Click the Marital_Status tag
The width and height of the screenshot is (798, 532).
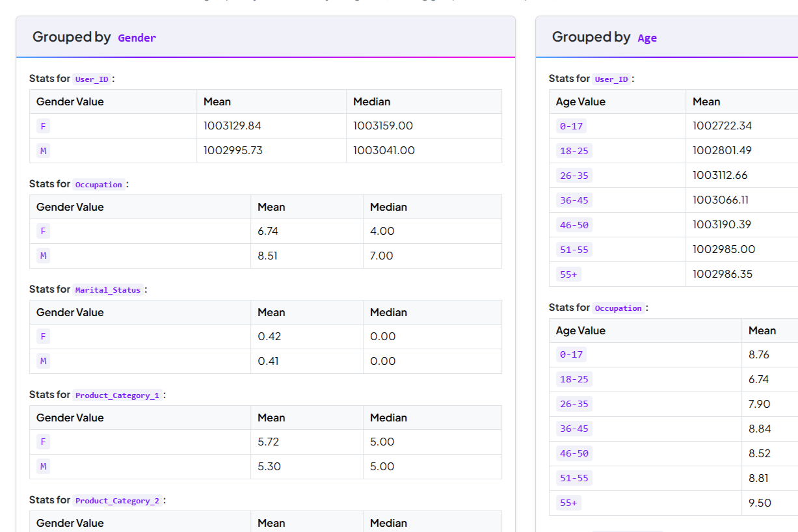click(x=108, y=289)
